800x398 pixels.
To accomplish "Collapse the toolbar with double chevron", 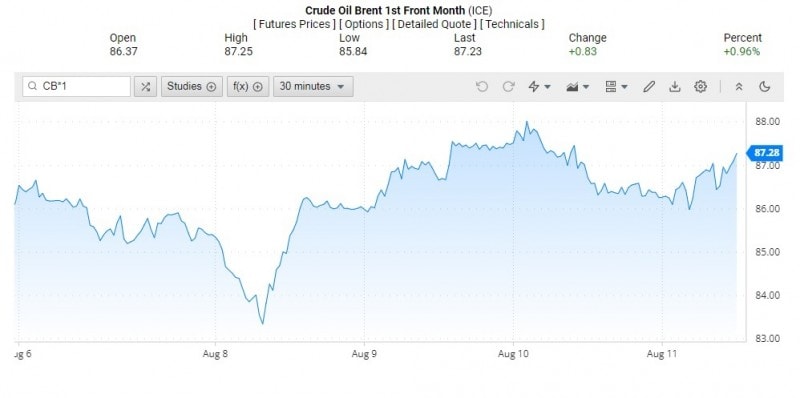I will (739, 87).
